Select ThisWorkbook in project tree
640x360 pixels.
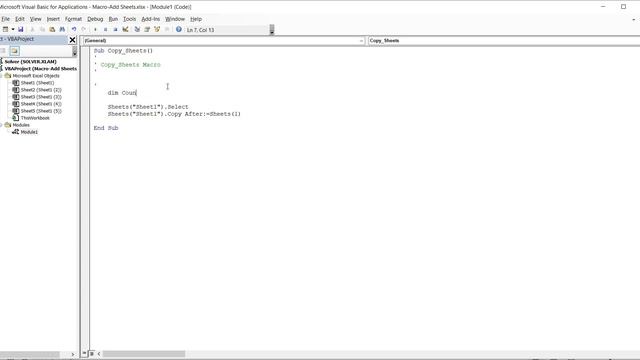point(35,118)
